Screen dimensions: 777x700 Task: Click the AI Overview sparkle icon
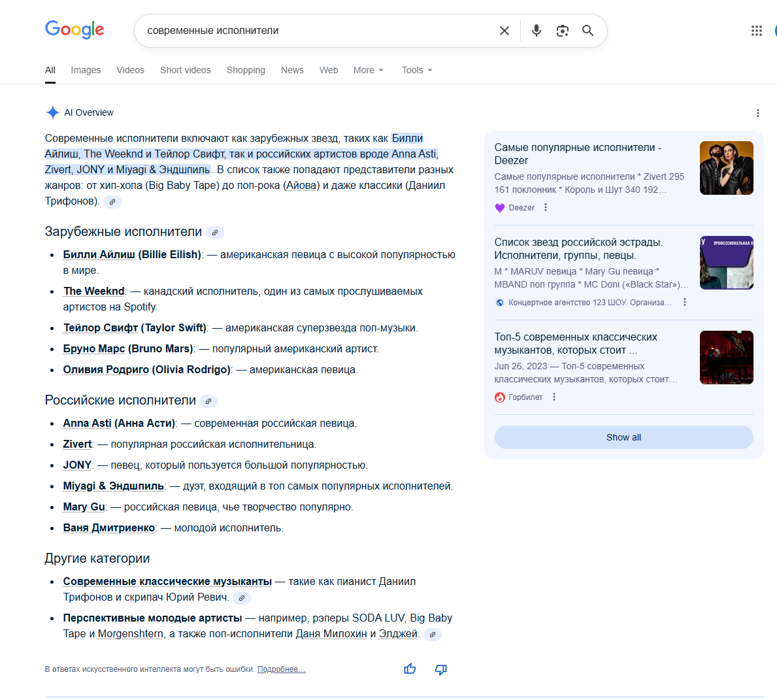click(x=52, y=112)
